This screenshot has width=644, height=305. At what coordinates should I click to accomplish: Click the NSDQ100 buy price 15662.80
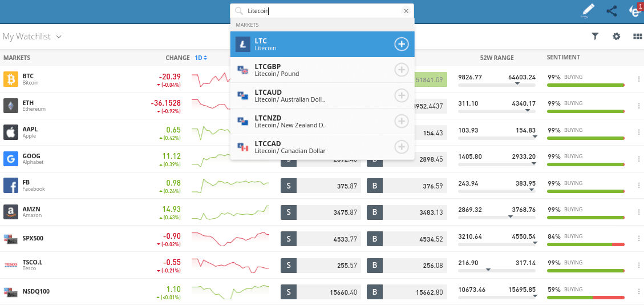430,292
